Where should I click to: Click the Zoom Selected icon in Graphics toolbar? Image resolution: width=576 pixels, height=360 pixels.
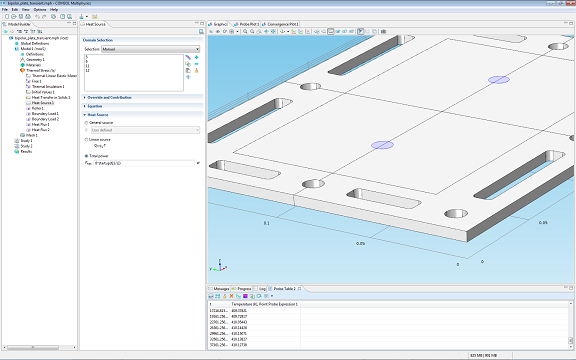coord(266,32)
